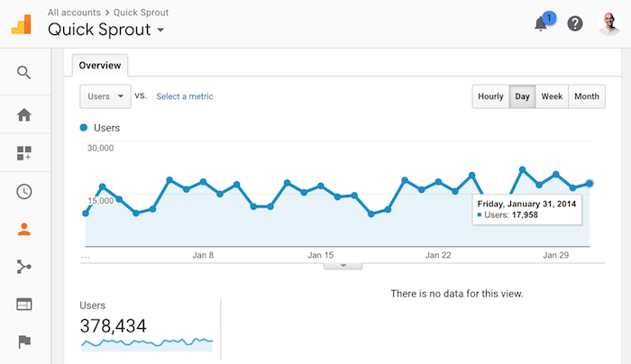Open Customization dashboard grid icon
The height and width of the screenshot is (364, 631).
click(x=24, y=153)
